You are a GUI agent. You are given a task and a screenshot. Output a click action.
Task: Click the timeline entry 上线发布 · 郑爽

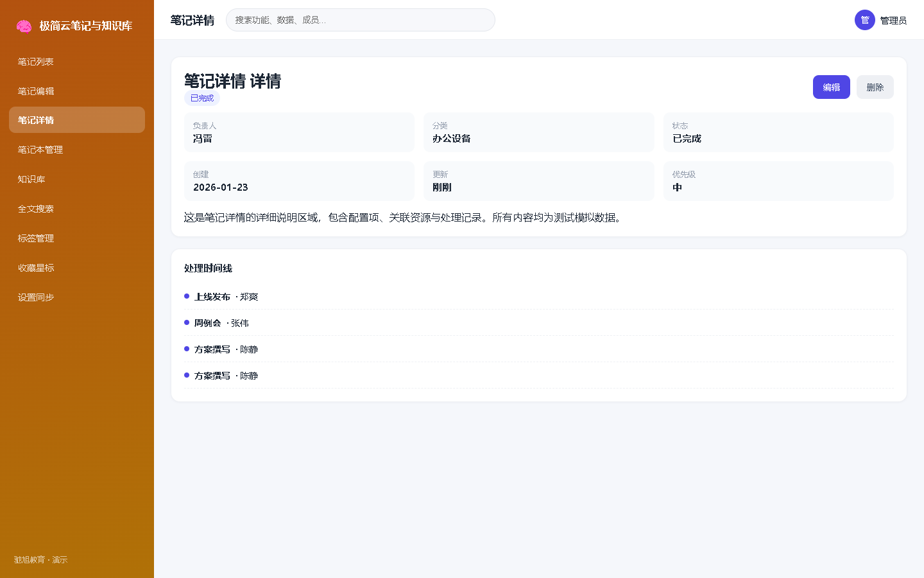point(539,297)
